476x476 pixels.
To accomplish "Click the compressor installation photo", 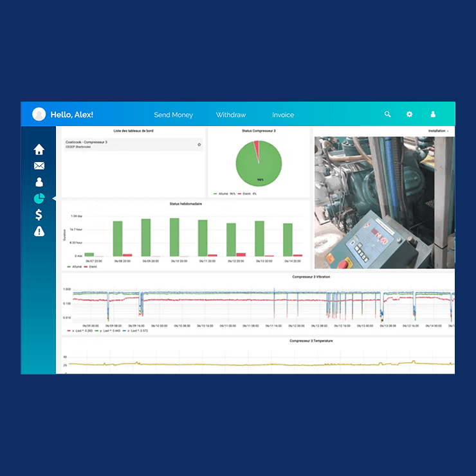I will [384, 203].
